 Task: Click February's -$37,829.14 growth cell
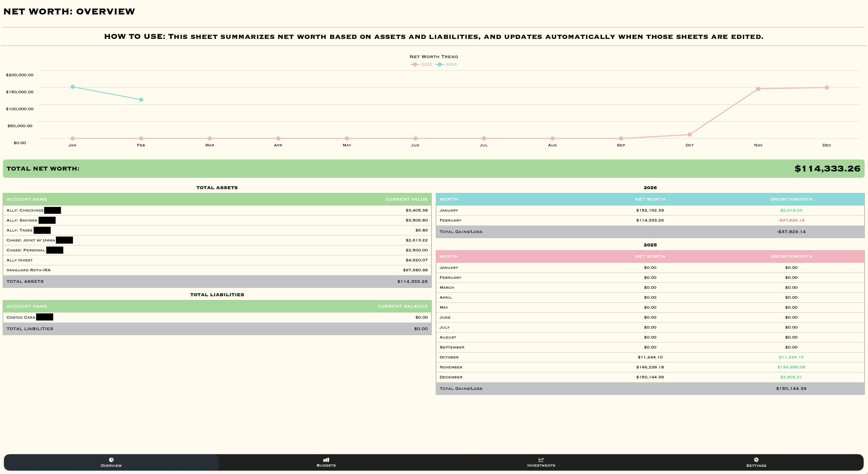click(791, 221)
